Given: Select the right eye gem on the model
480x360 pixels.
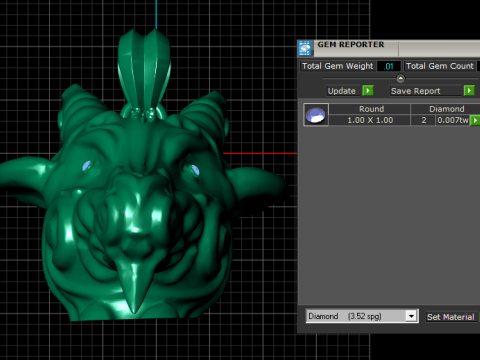Looking at the screenshot, I should click(195, 170).
